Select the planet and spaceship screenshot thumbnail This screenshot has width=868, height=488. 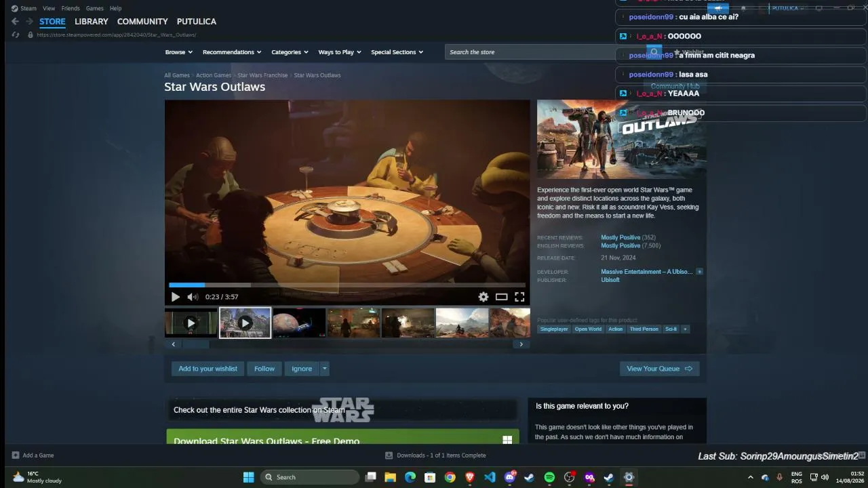coord(299,323)
